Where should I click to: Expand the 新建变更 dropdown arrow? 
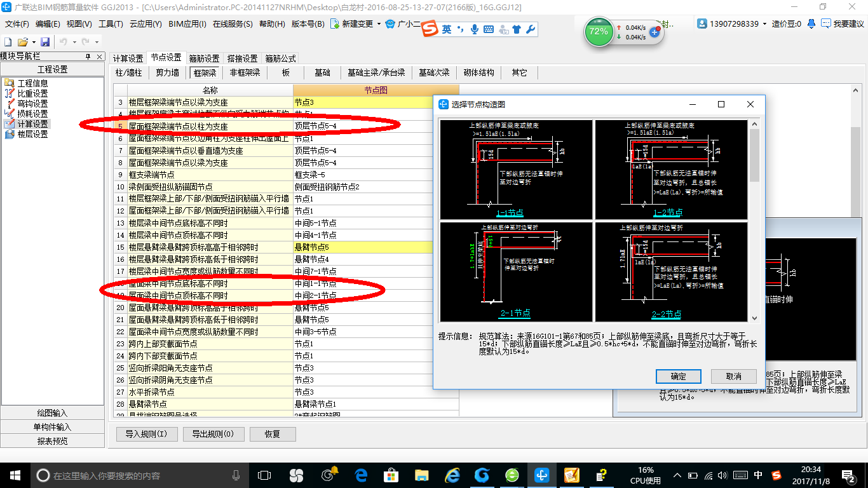[379, 24]
